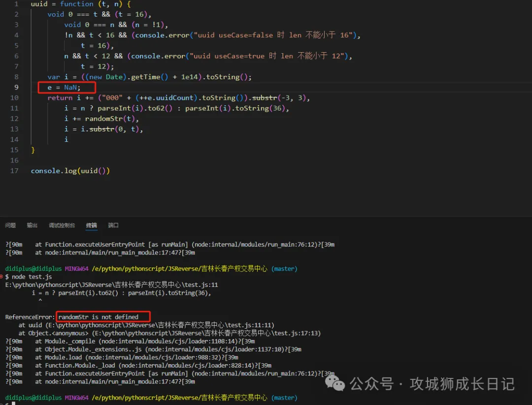Image resolution: width=532 pixels, height=405 pixels.
Task: Click the (master) branch label in bottom prompt
Action: (284, 398)
